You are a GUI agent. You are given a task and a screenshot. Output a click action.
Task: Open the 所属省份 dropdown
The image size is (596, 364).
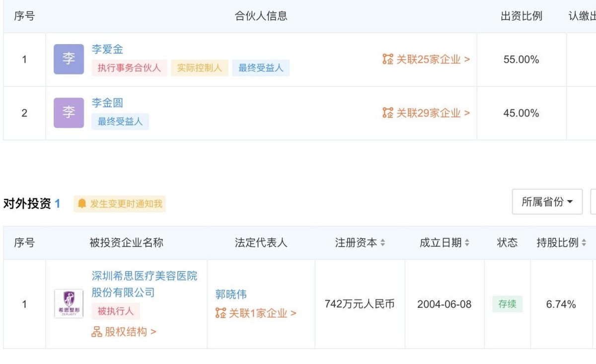(x=547, y=202)
